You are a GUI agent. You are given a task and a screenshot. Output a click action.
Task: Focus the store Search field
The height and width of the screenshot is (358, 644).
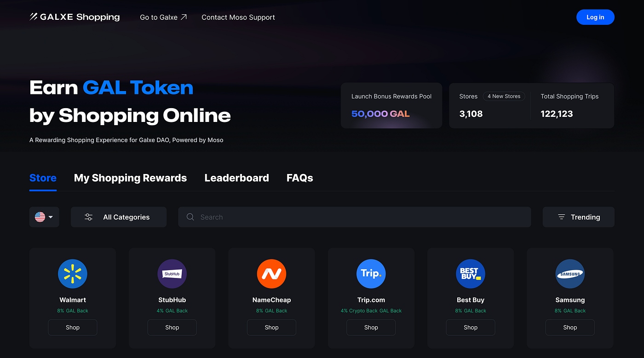tap(355, 217)
